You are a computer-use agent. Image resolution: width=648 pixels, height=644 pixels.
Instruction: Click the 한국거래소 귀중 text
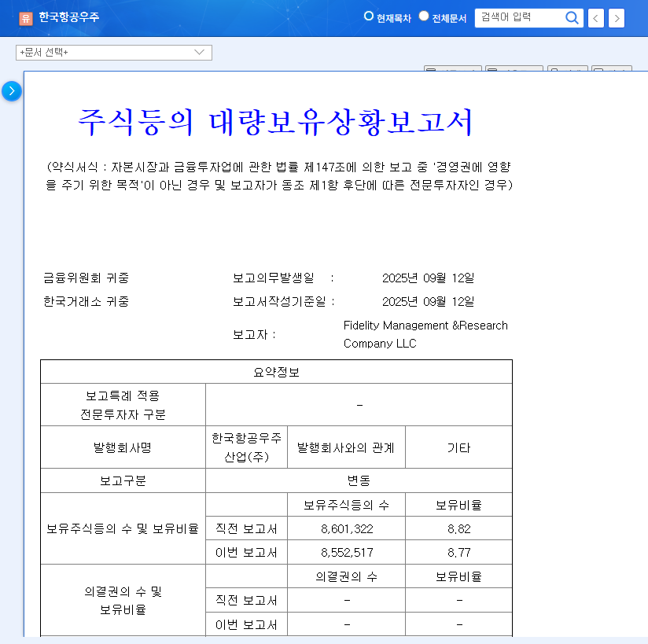point(86,301)
